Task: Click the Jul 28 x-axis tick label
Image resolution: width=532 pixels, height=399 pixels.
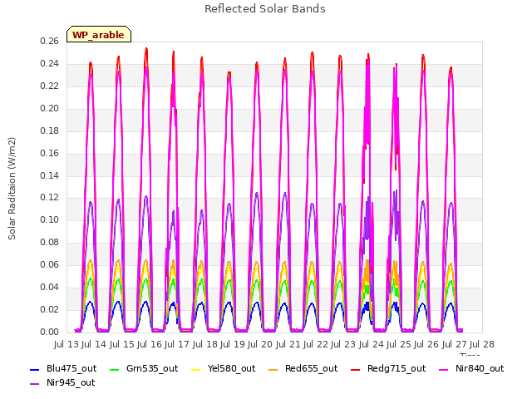Action: click(x=482, y=344)
